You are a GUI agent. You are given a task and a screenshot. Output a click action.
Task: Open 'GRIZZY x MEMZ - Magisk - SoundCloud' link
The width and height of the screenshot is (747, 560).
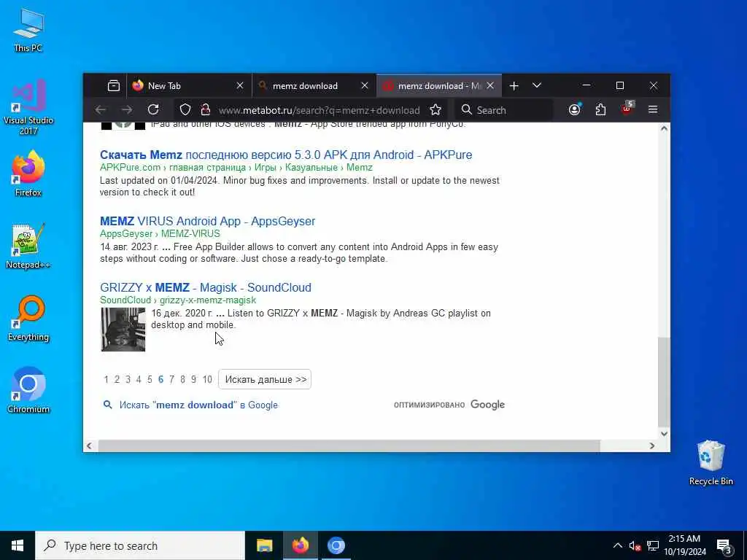click(205, 287)
